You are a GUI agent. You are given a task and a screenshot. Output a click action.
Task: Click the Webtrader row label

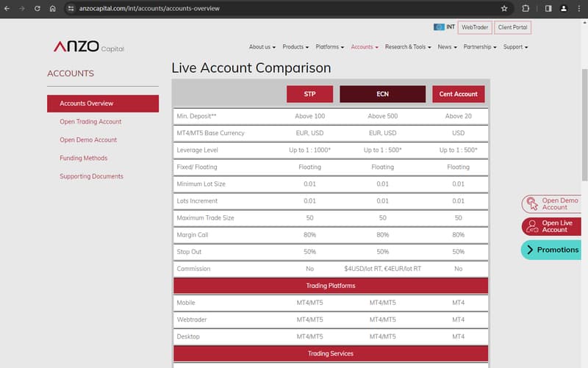click(192, 320)
